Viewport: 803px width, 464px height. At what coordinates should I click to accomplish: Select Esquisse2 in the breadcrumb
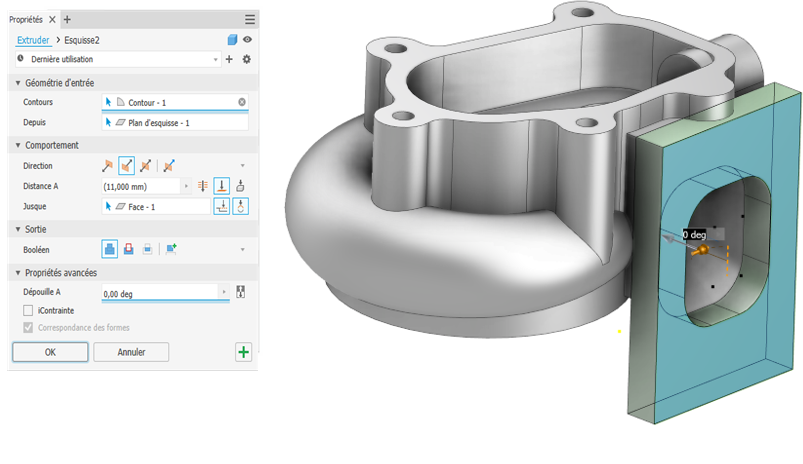coord(81,40)
